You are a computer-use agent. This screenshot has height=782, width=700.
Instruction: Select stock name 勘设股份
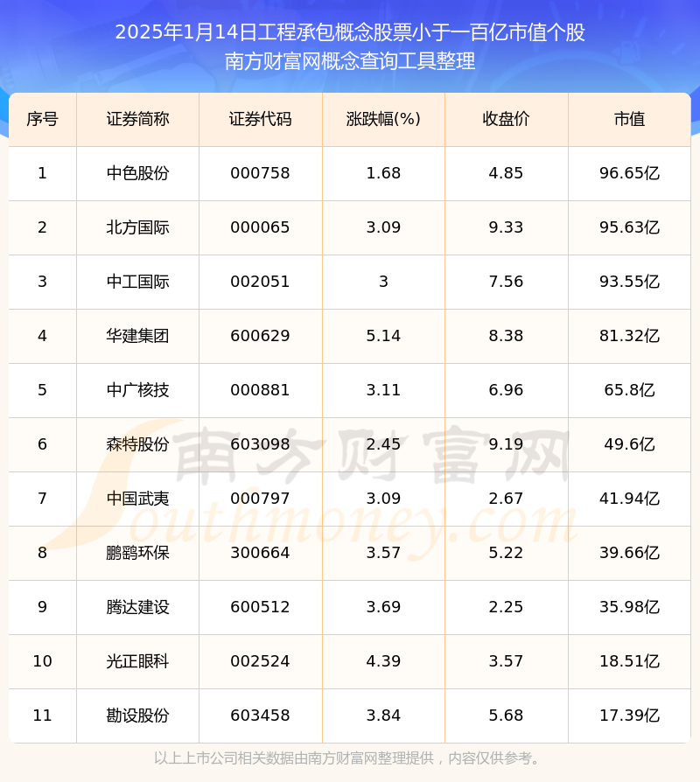click(137, 716)
